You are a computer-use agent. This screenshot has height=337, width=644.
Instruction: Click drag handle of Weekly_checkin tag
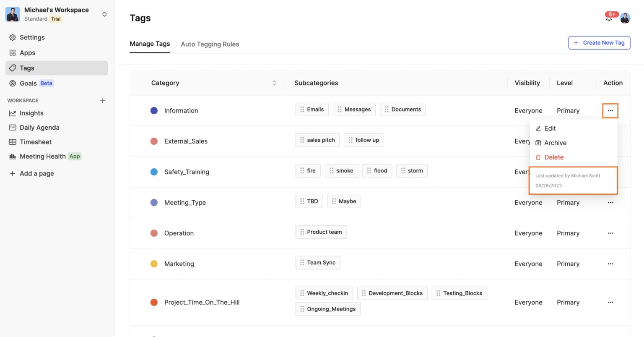tap(302, 293)
